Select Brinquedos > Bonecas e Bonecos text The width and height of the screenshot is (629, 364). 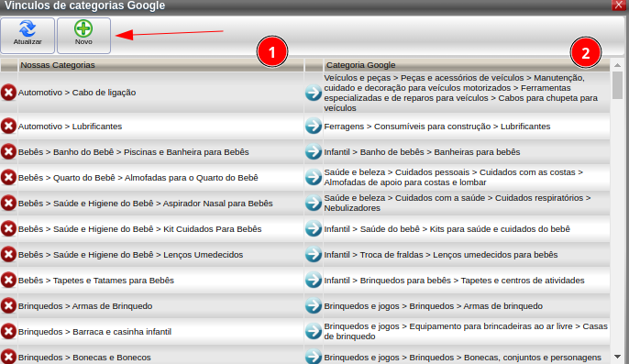coord(84,358)
